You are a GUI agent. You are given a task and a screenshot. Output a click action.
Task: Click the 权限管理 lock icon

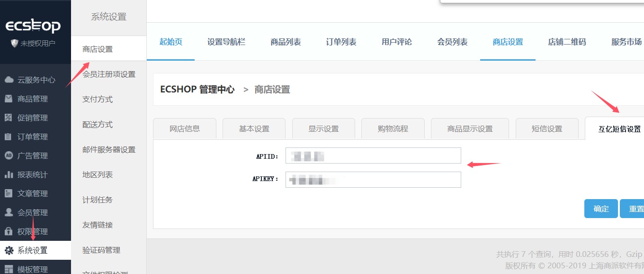coord(9,231)
